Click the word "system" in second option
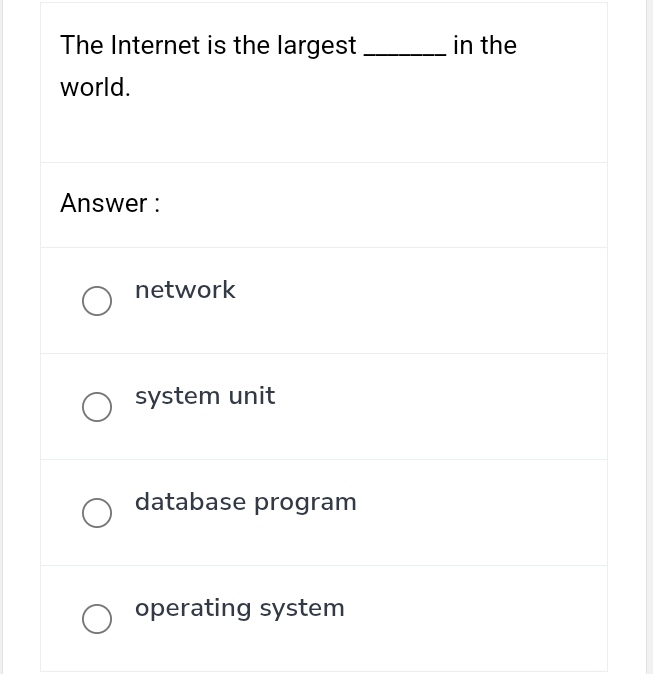653x674 pixels. [x=177, y=396]
